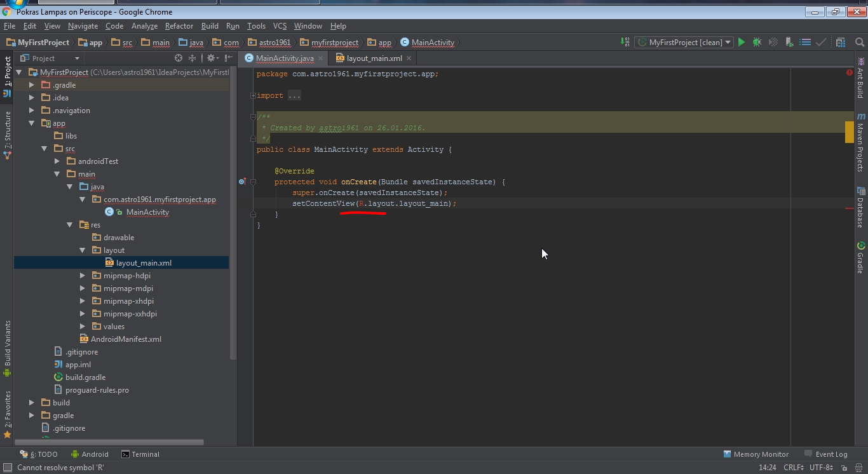The width and height of the screenshot is (868, 474).
Task: Open the Project view type dropdown
Action: click(50, 58)
